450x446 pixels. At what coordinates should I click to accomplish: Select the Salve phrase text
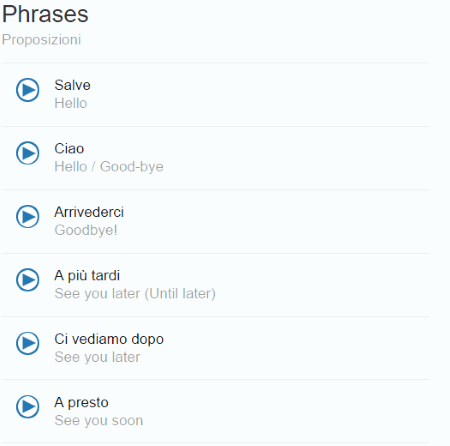72,85
